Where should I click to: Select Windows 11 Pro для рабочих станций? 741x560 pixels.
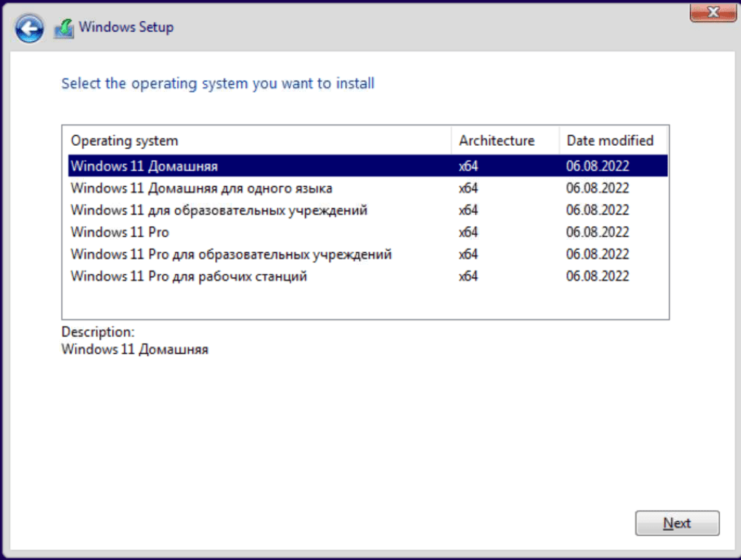[x=189, y=276]
